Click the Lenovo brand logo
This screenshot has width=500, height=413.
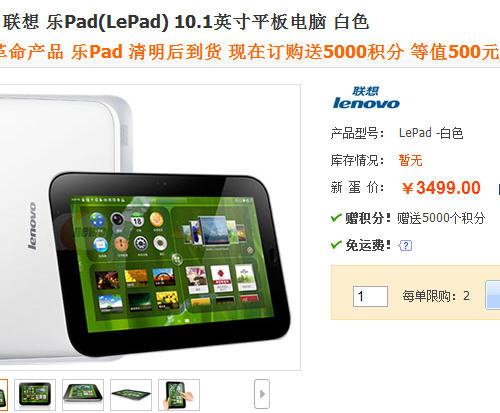366,98
